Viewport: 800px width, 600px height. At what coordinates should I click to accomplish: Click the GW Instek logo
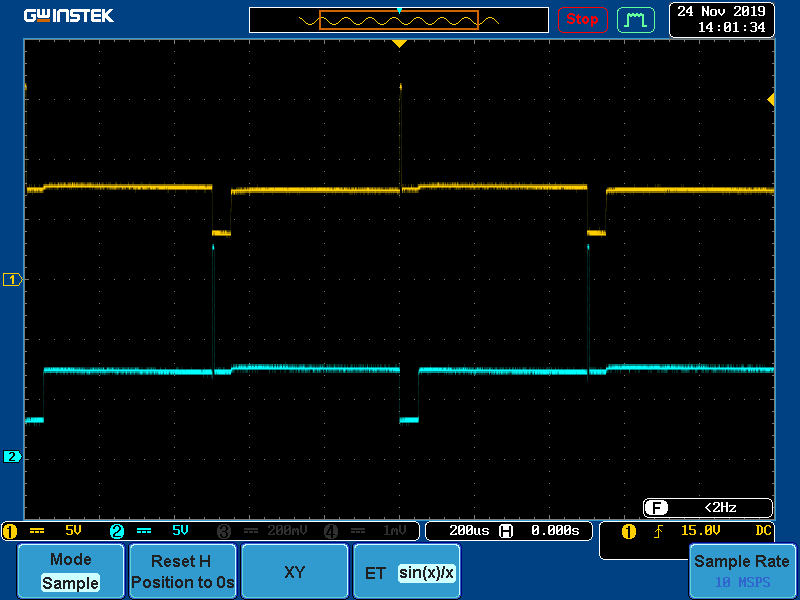pyautogui.click(x=69, y=16)
